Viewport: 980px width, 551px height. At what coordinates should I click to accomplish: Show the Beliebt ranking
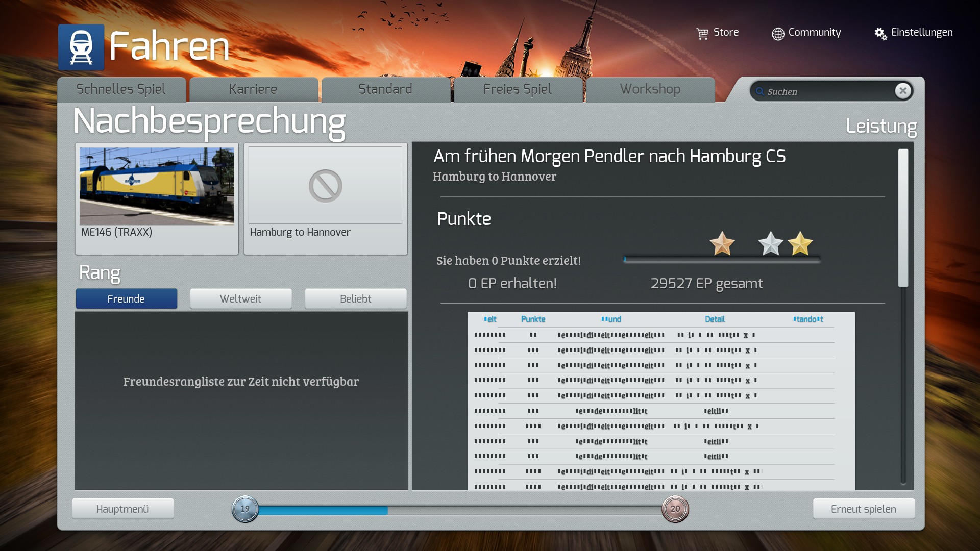tap(355, 298)
